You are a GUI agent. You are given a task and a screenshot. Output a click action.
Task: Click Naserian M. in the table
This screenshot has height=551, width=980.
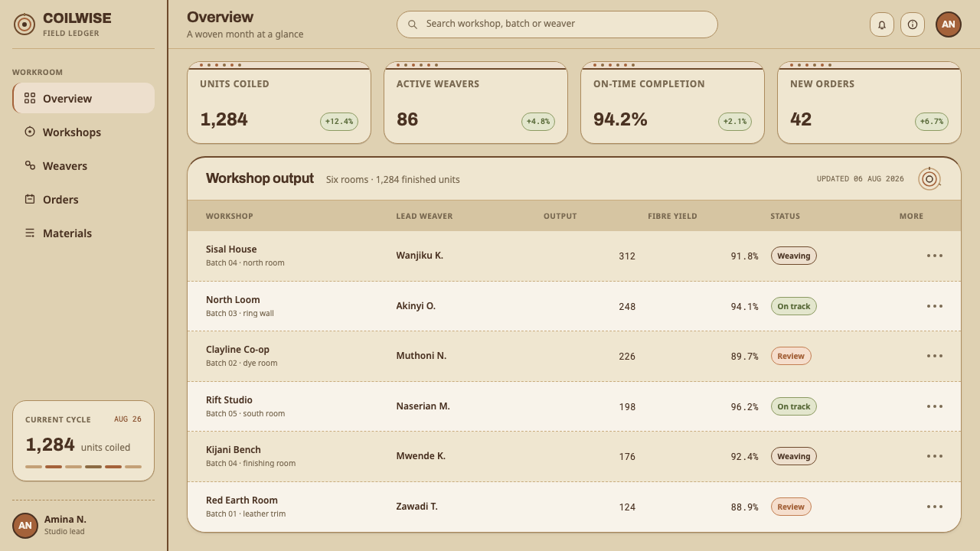[423, 406]
